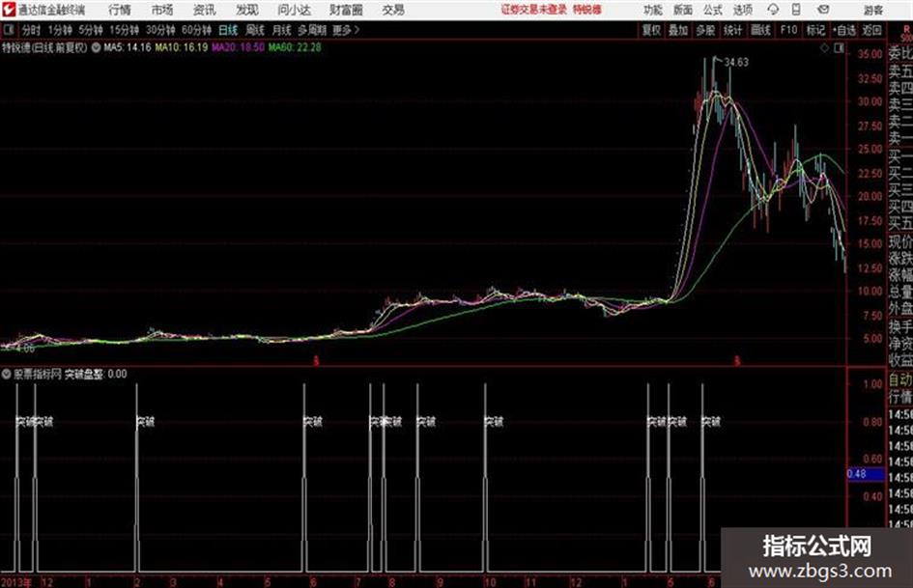Screen dimensions: 913x588
Task: Click the 标记 mark button
Action: tap(815, 30)
